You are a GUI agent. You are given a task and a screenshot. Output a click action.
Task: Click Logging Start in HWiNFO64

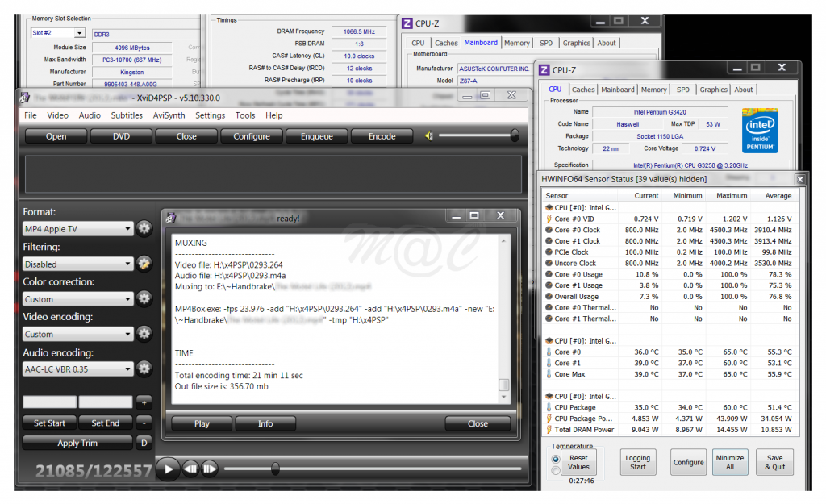(637, 462)
